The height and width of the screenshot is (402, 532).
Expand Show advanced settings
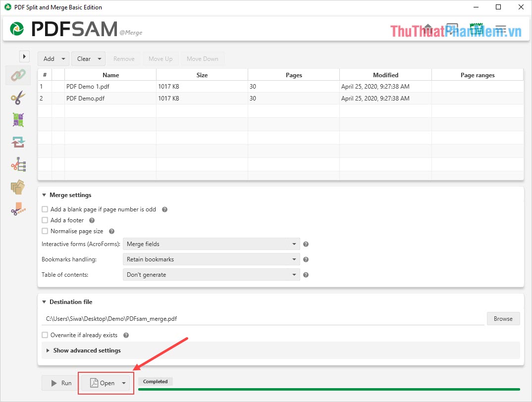click(87, 351)
